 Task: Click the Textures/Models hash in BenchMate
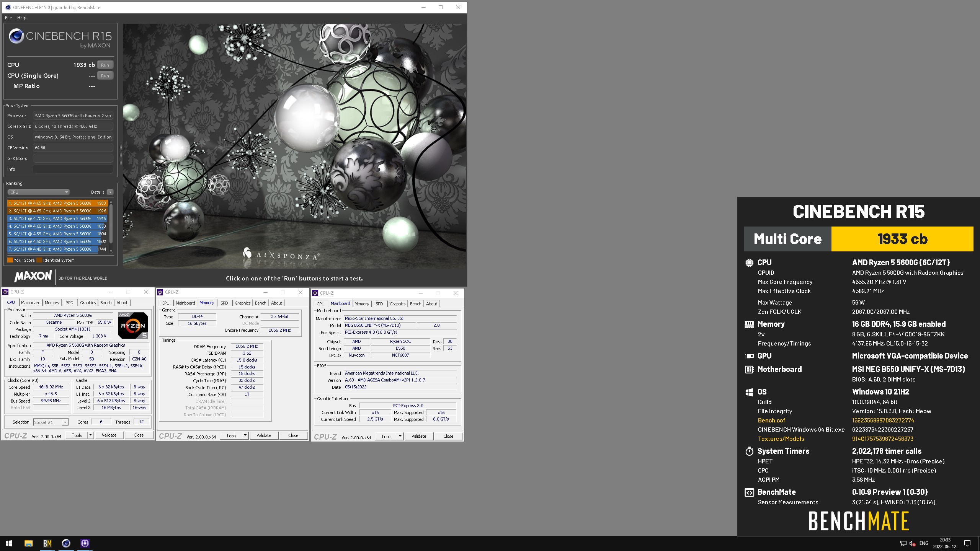point(882,439)
